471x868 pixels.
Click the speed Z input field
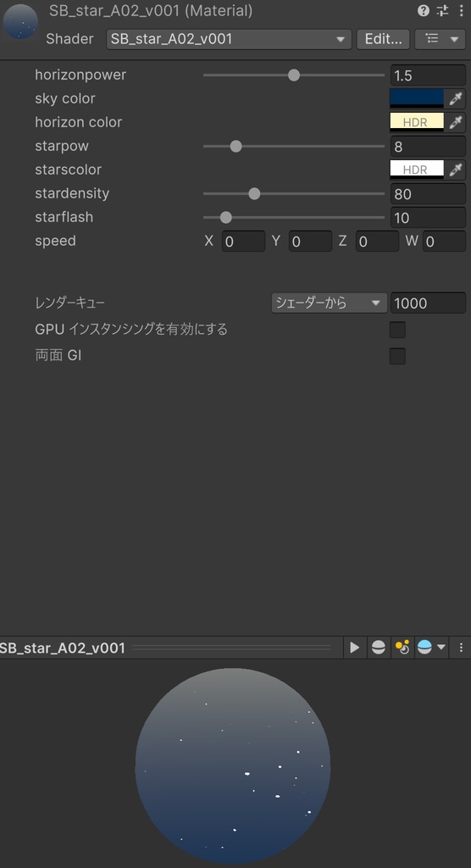click(378, 242)
